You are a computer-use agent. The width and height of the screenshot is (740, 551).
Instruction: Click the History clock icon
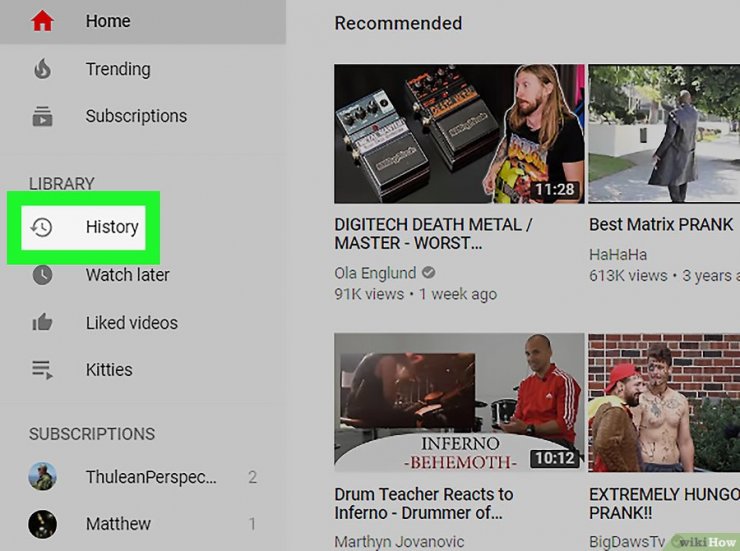tap(42, 227)
